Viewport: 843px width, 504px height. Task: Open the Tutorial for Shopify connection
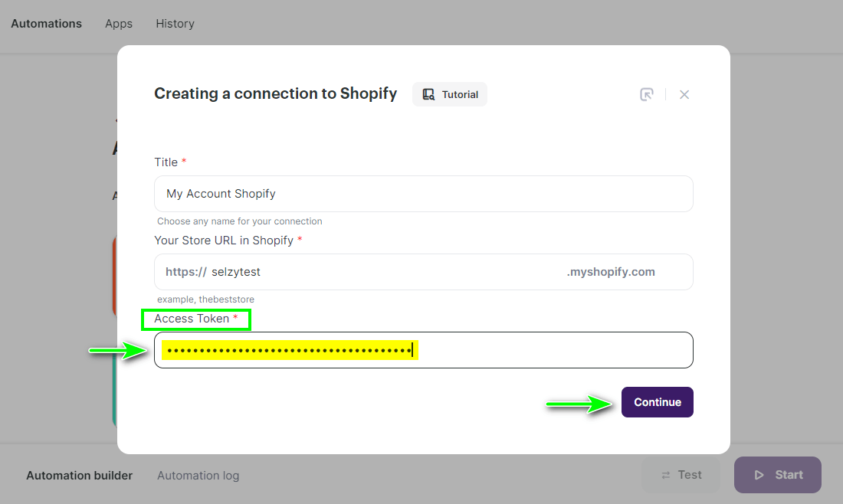(x=449, y=94)
